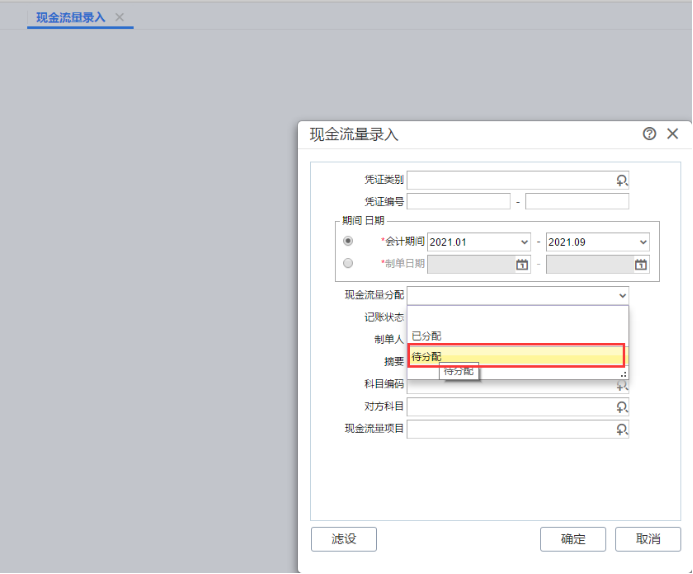This screenshot has width=693, height=574.
Task: Close the 现金流量录入 dialog with X
Action: click(672, 133)
